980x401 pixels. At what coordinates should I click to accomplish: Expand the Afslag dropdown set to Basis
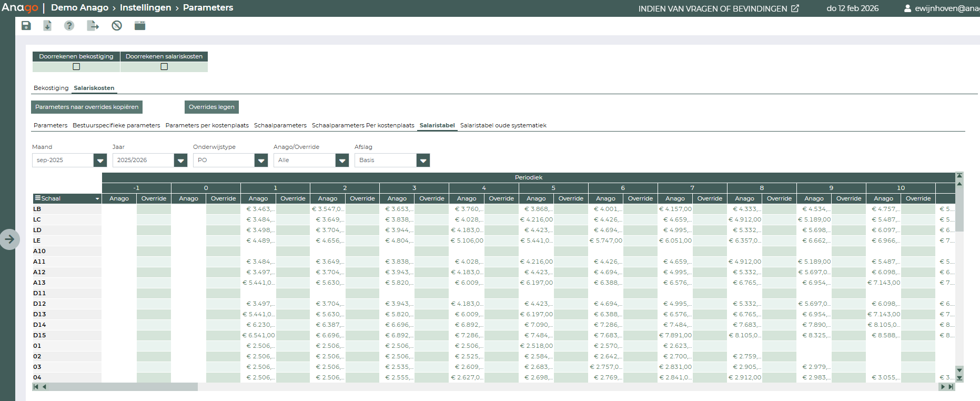pos(423,161)
